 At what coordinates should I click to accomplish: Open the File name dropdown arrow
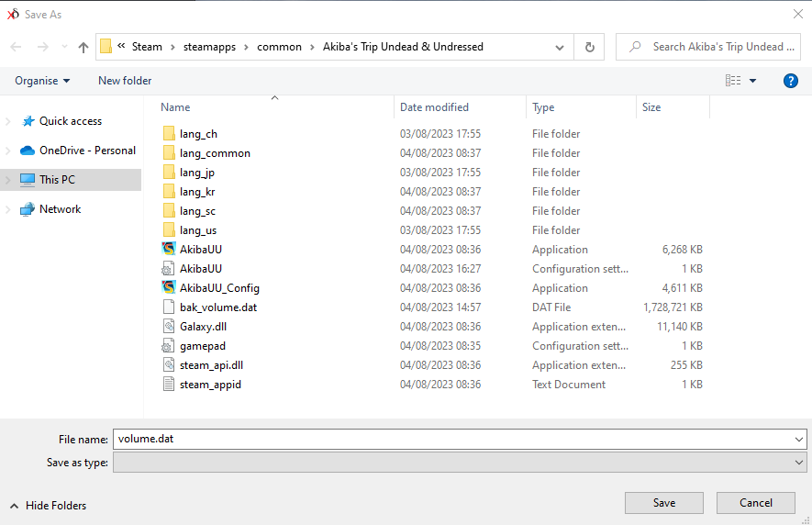click(x=799, y=440)
